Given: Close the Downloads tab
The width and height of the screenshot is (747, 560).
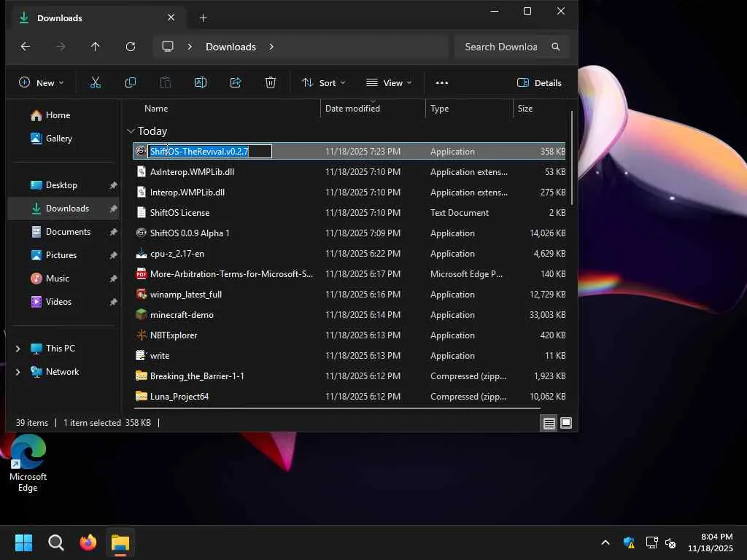Looking at the screenshot, I should (171, 17).
